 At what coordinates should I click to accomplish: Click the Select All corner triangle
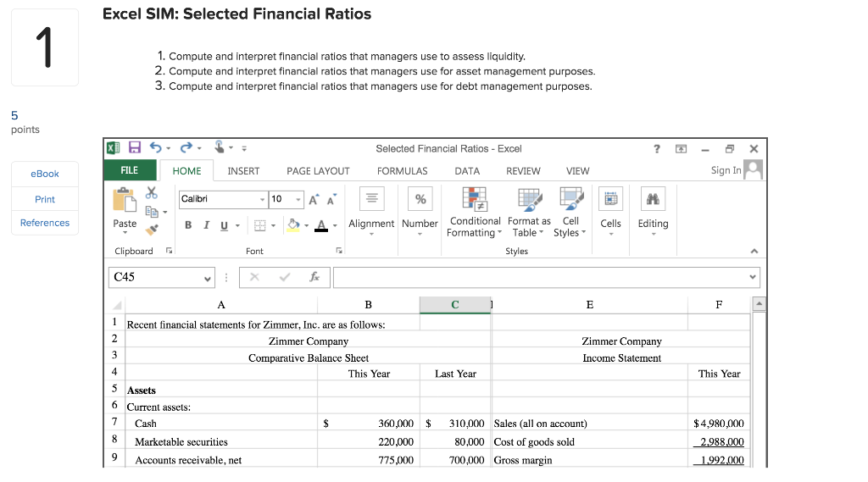point(117,305)
